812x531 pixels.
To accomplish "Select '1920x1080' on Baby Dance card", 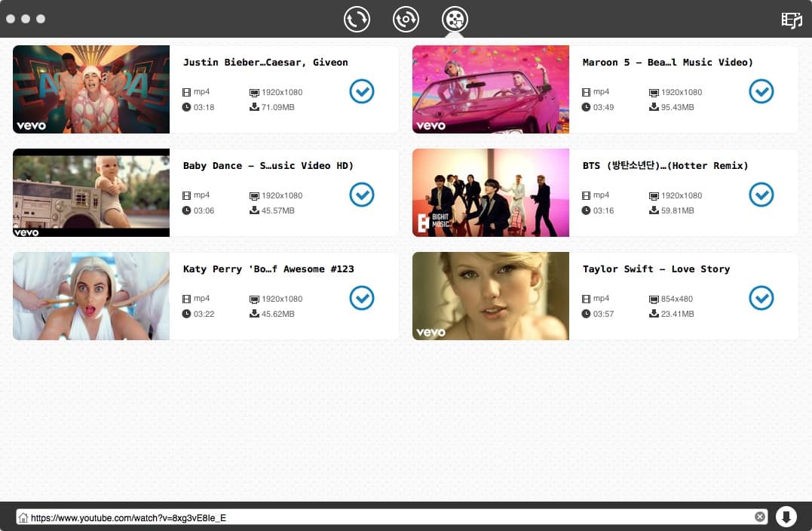I will (x=282, y=195).
